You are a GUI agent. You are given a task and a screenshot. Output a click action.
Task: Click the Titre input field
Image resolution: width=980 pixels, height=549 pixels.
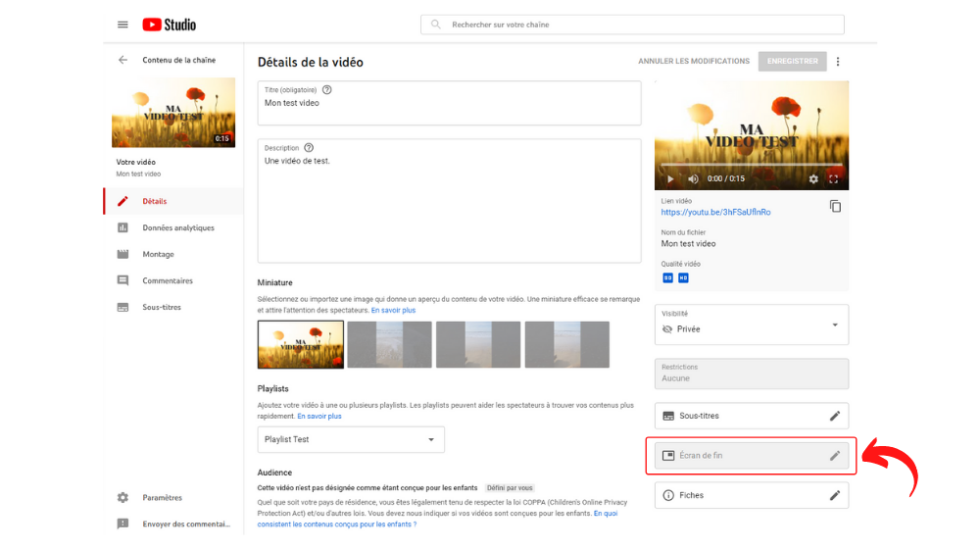tap(449, 103)
